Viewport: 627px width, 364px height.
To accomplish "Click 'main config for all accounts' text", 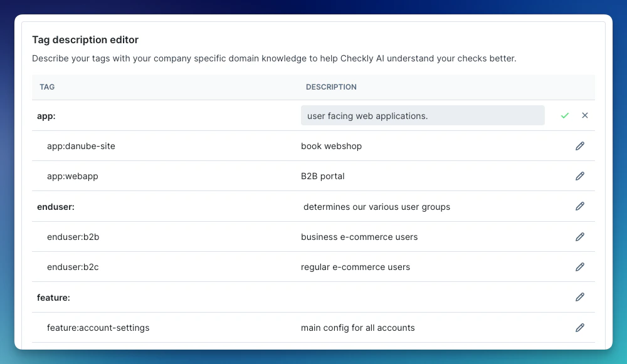I will point(358,328).
